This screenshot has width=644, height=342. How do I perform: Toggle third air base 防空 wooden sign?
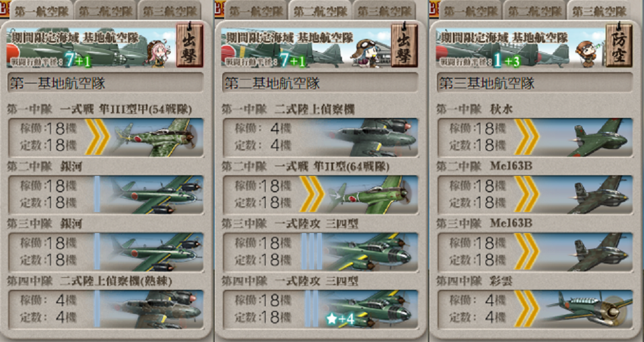pyautogui.click(x=619, y=45)
